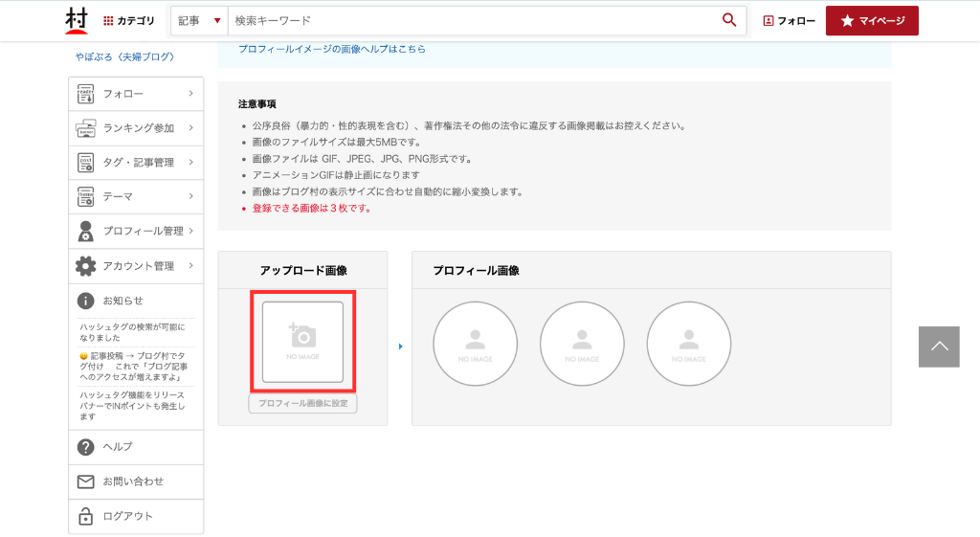Click the 注意事項 heading text

[x=256, y=103]
